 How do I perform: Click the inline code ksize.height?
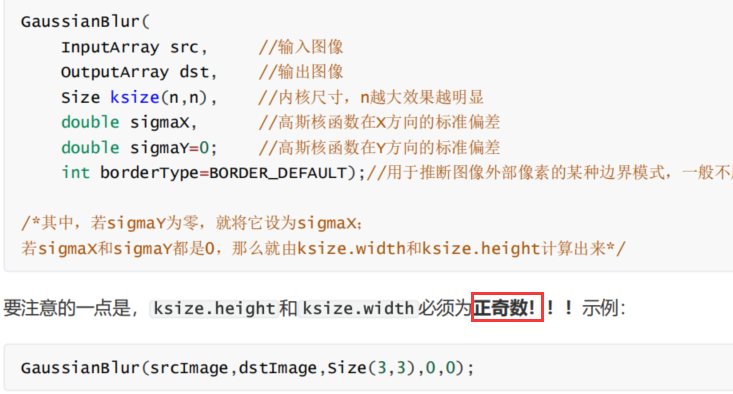click(x=214, y=308)
